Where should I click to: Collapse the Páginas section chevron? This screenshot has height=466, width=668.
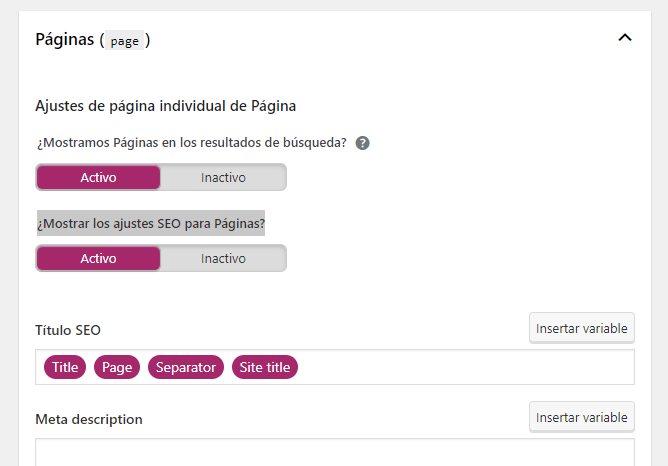click(x=625, y=38)
